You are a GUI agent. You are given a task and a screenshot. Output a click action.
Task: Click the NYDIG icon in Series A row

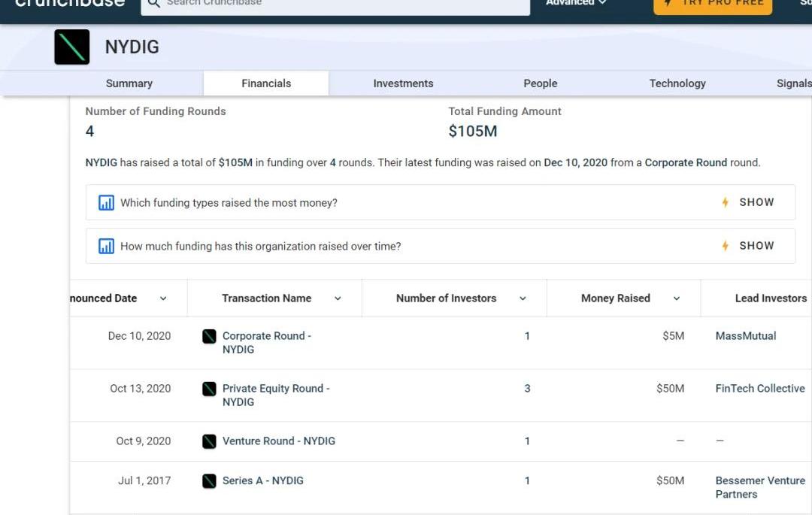click(x=209, y=481)
